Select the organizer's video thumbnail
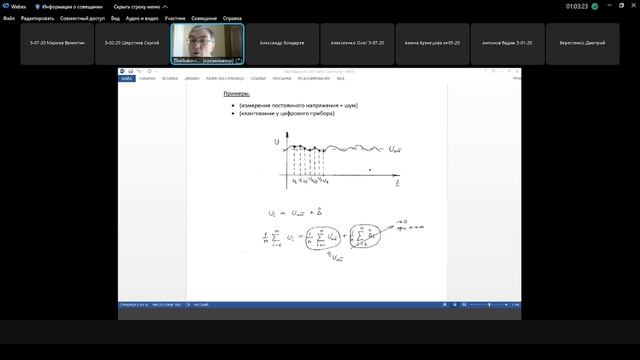Screen dimensions: 640x360 207,44
